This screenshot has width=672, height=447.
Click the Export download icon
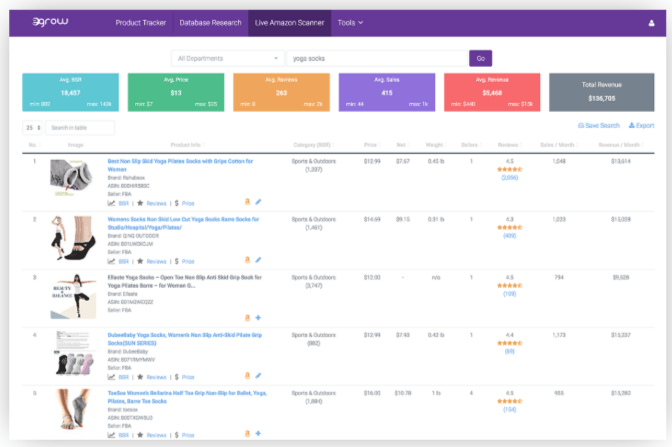(x=632, y=126)
